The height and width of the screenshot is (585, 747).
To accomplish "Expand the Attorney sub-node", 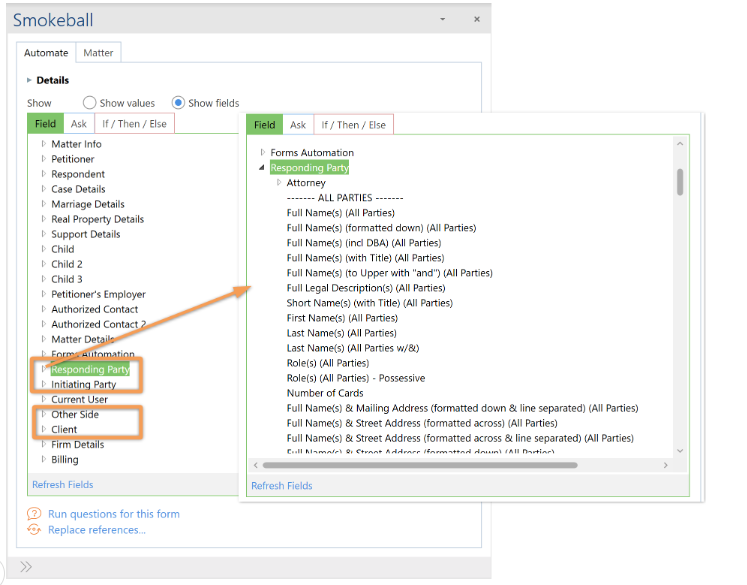I will pos(279,182).
